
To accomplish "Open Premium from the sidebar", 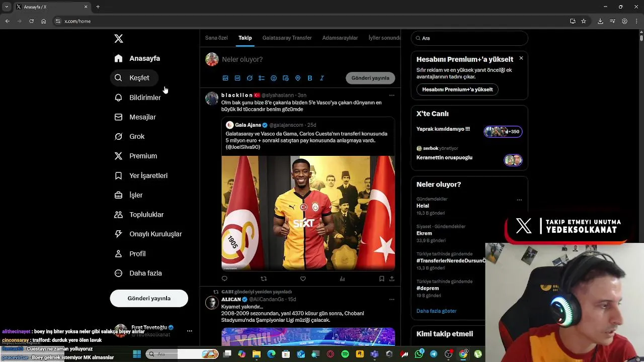I will (136, 156).
